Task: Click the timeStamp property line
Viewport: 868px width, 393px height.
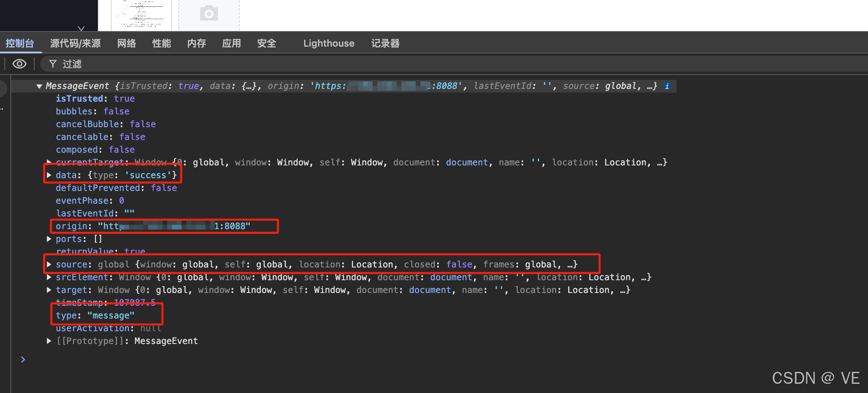Action: [106, 303]
